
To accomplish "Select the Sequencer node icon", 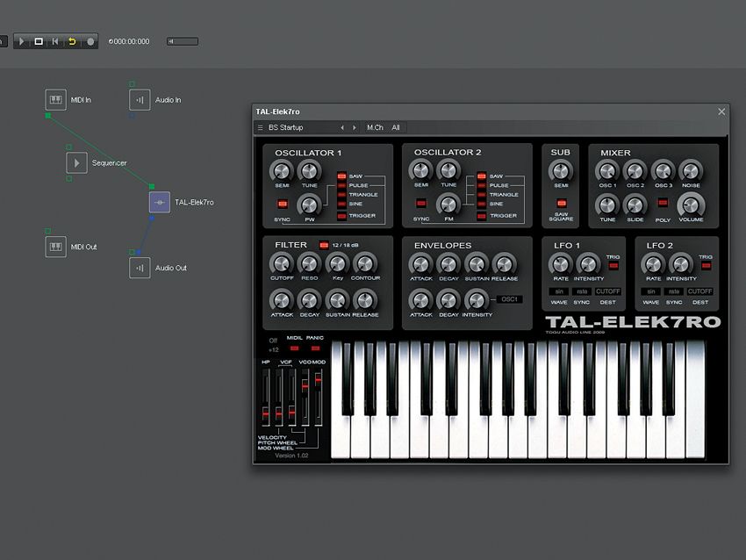I will coord(76,162).
